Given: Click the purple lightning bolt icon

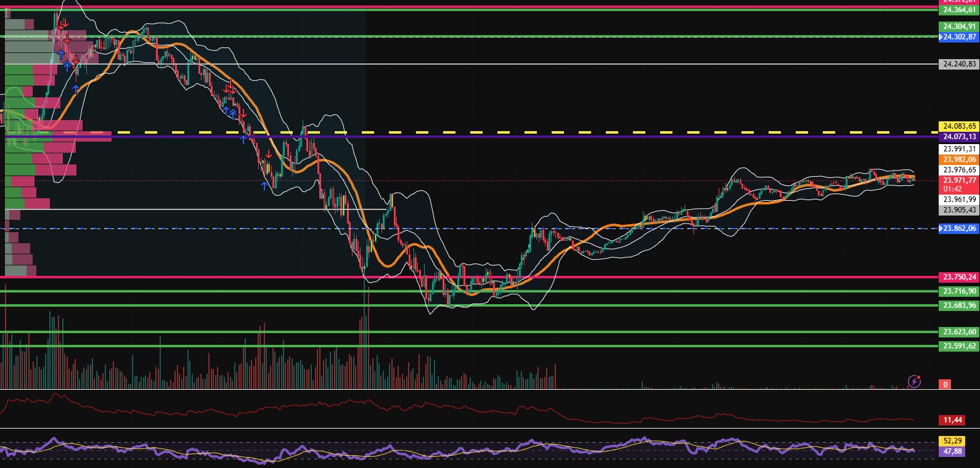Looking at the screenshot, I should click(914, 382).
